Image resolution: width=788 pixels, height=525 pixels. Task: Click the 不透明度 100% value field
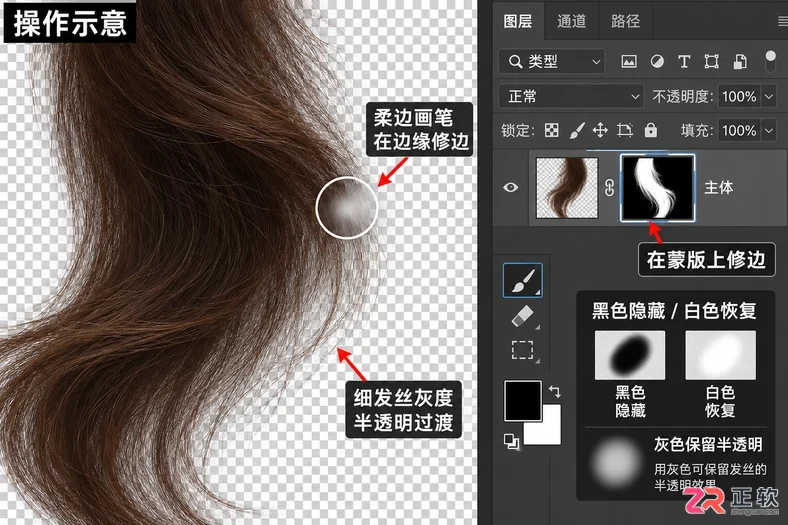pos(739,96)
